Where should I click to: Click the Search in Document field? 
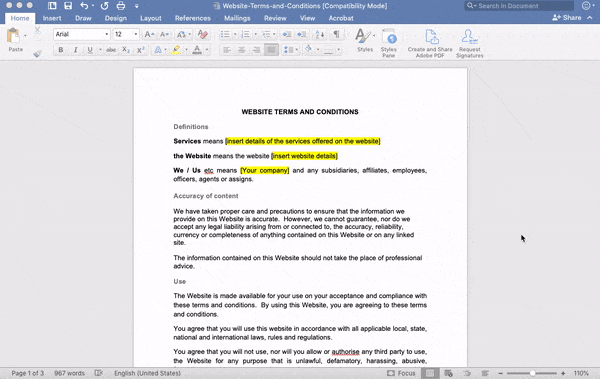point(519,6)
